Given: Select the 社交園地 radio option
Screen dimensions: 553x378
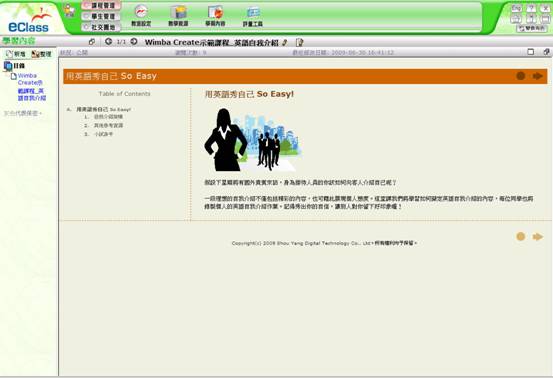Looking at the screenshot, I should click(101, 27).
